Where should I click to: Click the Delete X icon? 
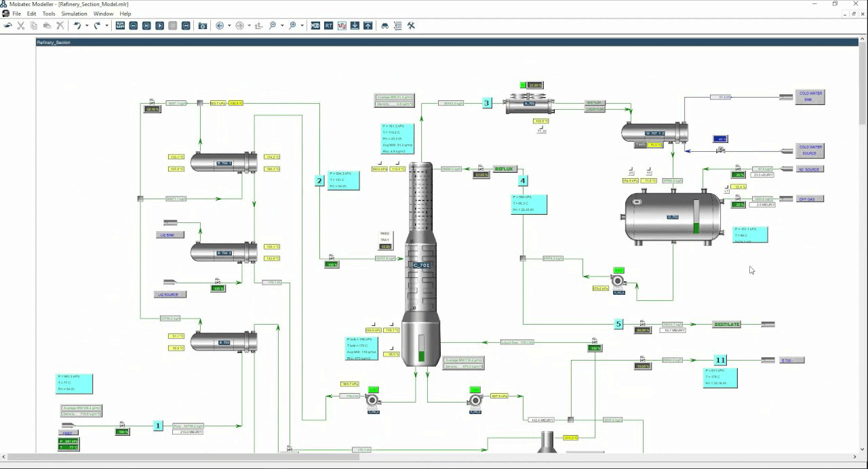pyautogui.click(x=60, y=26)
